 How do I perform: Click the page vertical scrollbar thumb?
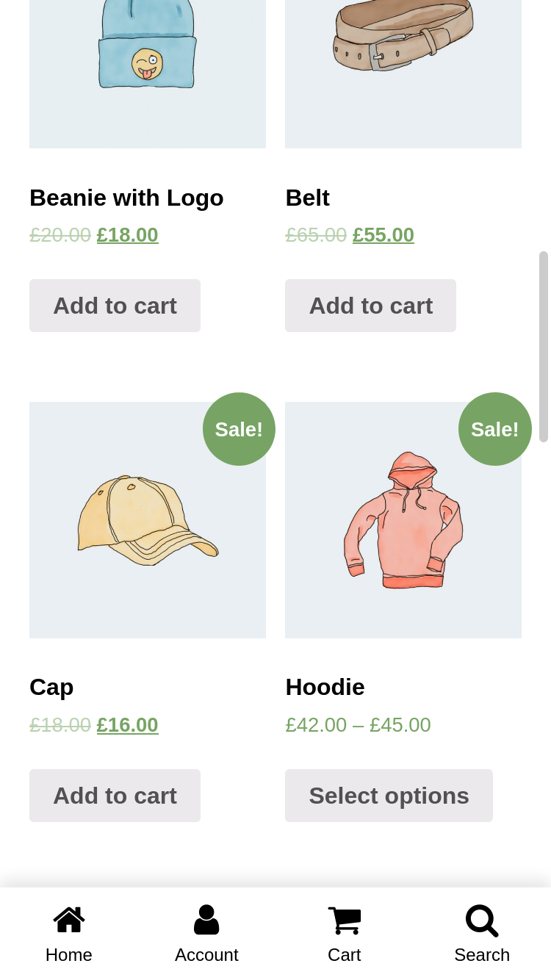544,347
